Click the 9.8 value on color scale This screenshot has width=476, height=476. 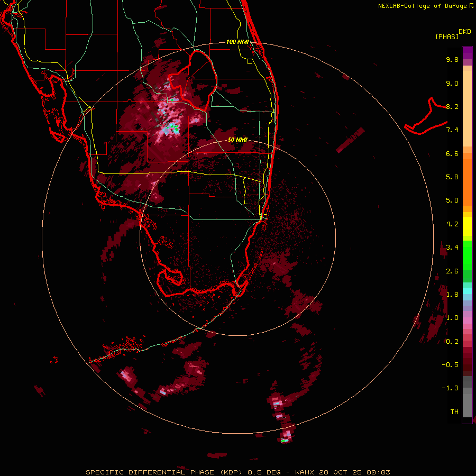tap(452, 59)
